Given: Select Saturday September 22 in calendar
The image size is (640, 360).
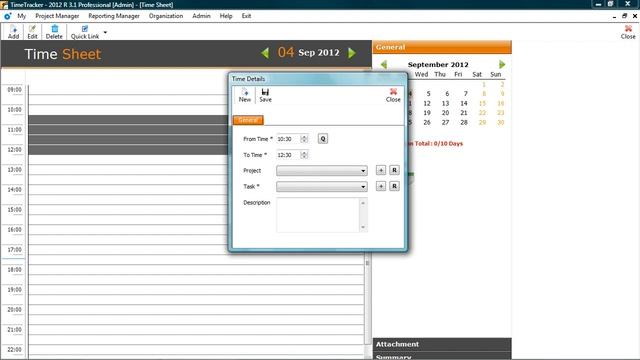Looking at the screenshot, I should [x=482, y=113].
